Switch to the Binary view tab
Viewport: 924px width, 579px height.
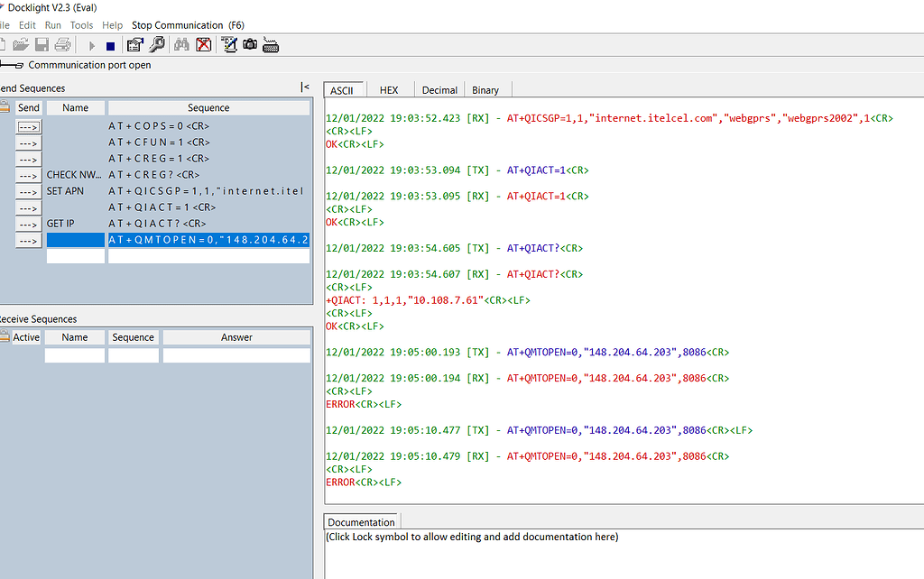point(485,89)
